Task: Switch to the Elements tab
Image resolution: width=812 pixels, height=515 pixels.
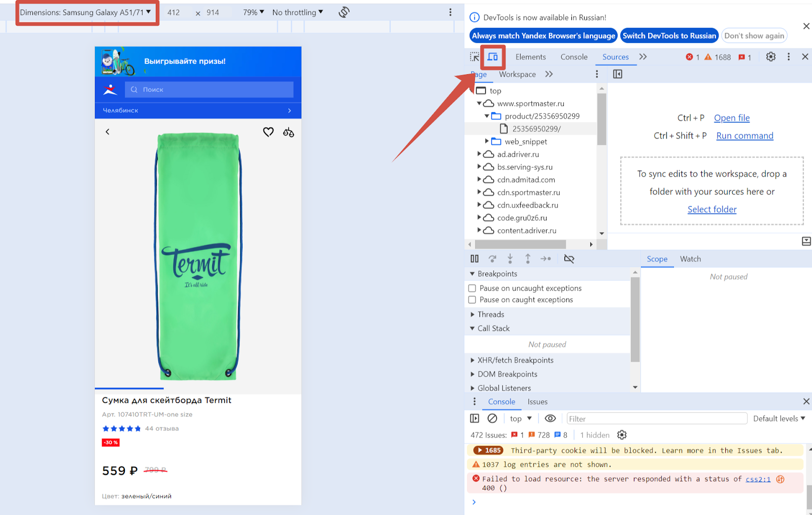Action: coord(530,57)
